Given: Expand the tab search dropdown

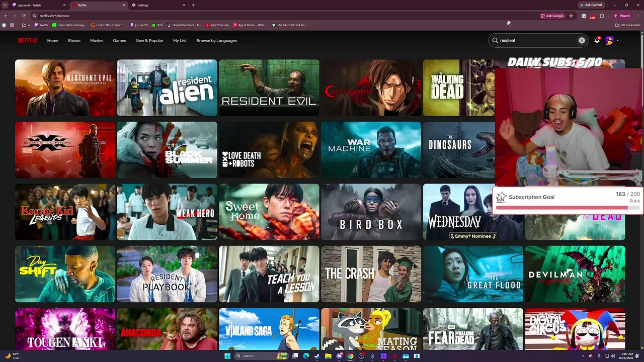Looking at the screenshot, I should [5, 5].
